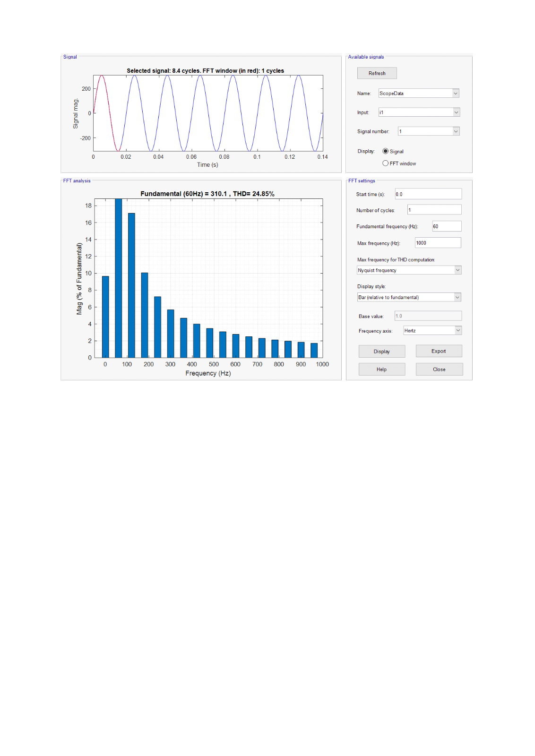Open the Input dropdown showing i1

(419, 112)
